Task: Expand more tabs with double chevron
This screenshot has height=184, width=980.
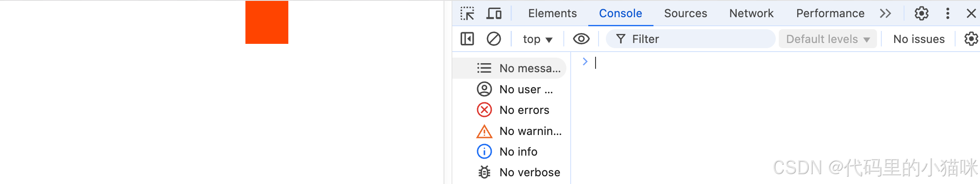Action: point(885,14)
